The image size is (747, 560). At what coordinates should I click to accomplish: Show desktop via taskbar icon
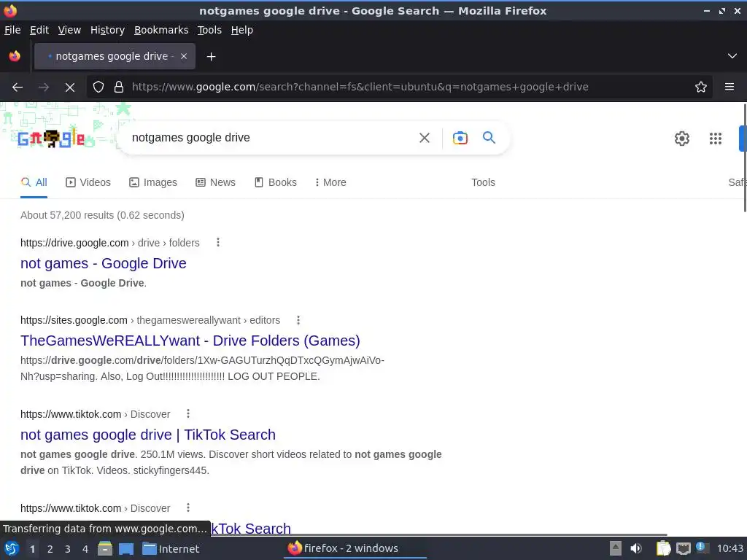click(125, 549)
